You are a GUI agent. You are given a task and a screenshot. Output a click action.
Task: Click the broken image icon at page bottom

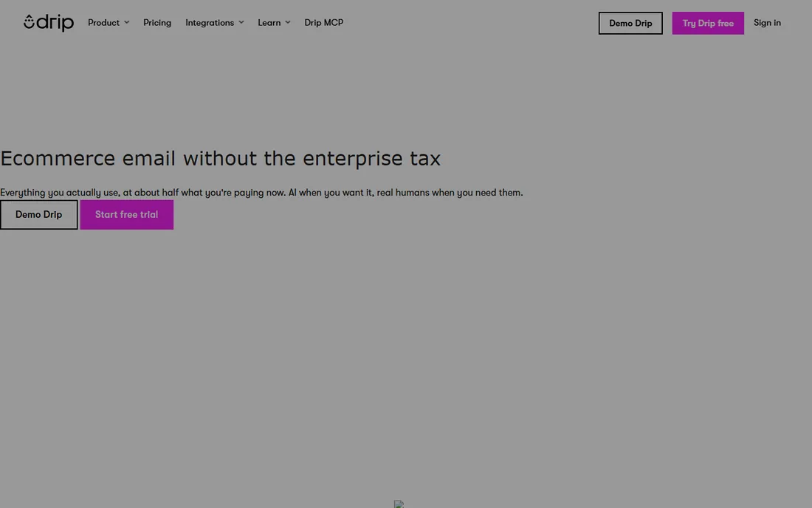[x=399, y=504]
